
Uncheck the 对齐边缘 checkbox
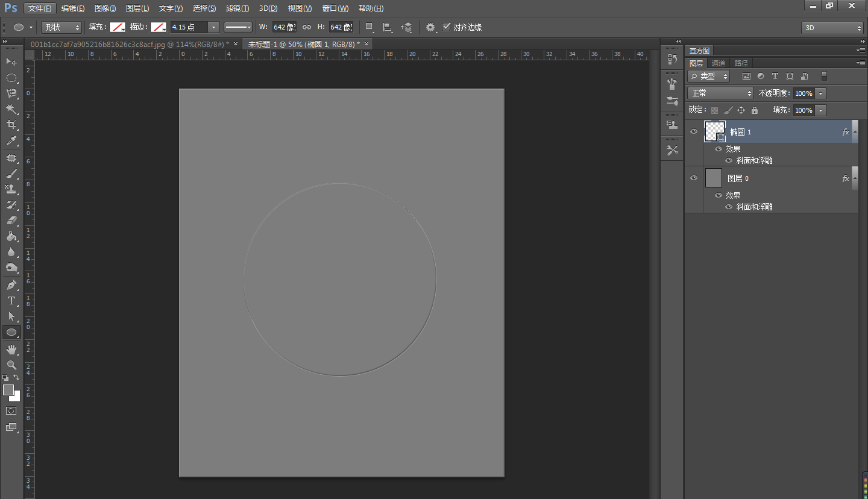point(447,27)
